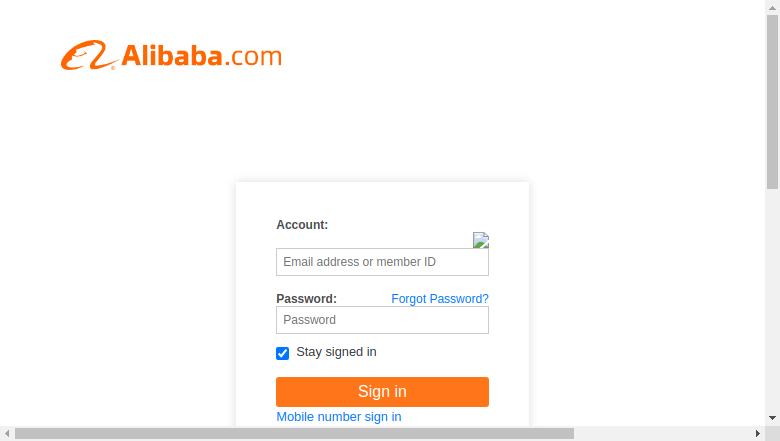Click the Stay signed in label text
This screenshot has width=780, height=441.
(336, 352)
